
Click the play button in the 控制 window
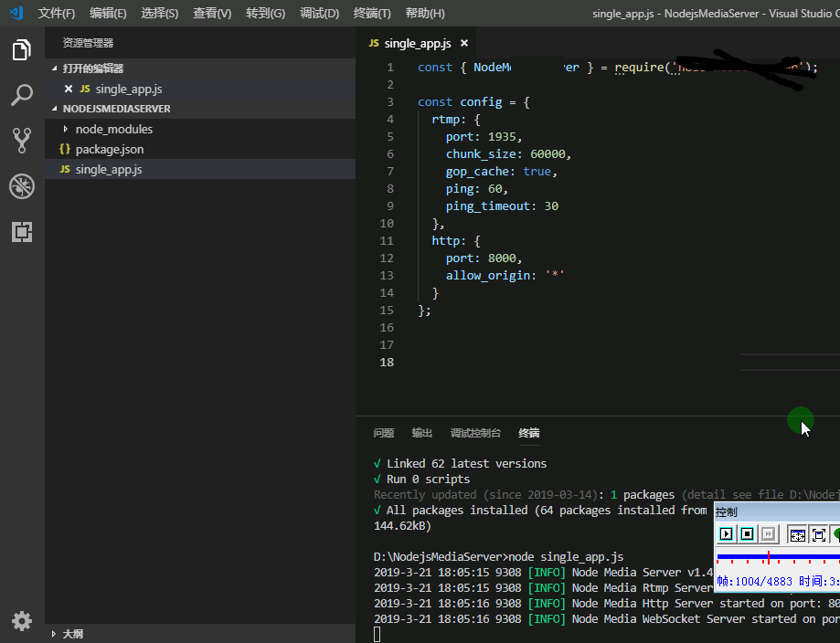pyautogui.click(x=726, y=533)
